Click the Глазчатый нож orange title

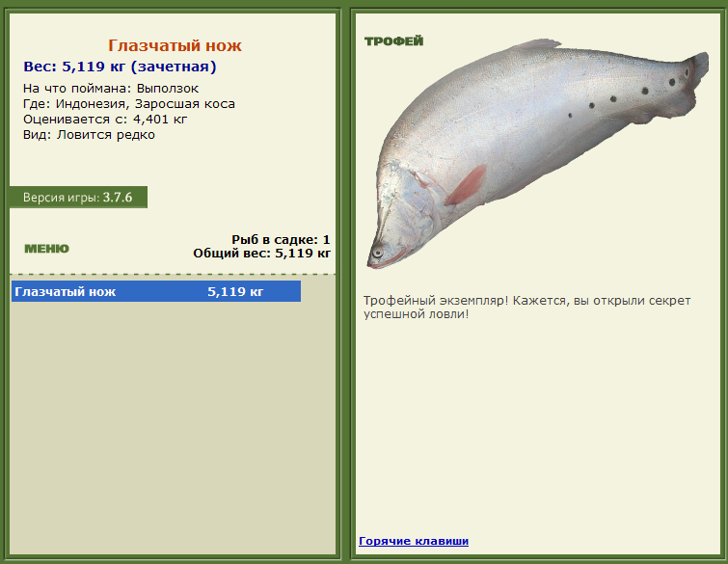click(x=175, y=45)
